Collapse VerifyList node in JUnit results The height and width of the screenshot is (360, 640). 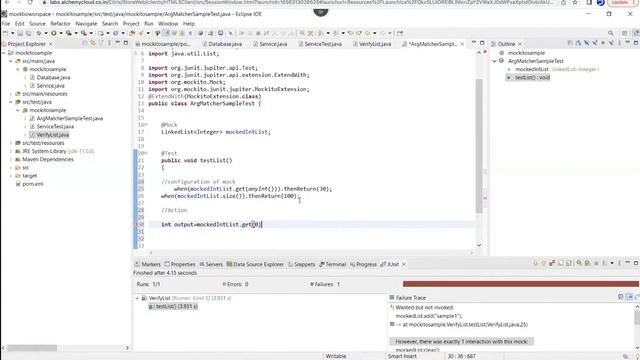(137, 298)
